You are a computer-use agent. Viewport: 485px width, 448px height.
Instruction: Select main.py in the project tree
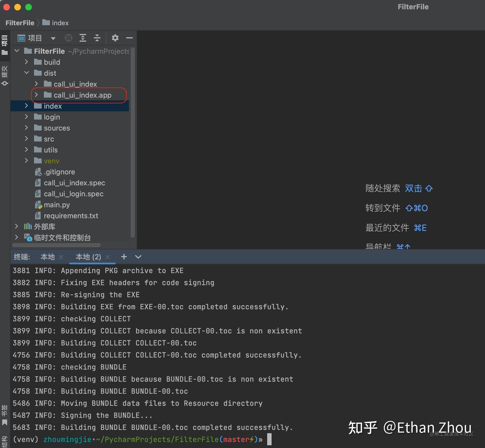[x=57, y=205]
